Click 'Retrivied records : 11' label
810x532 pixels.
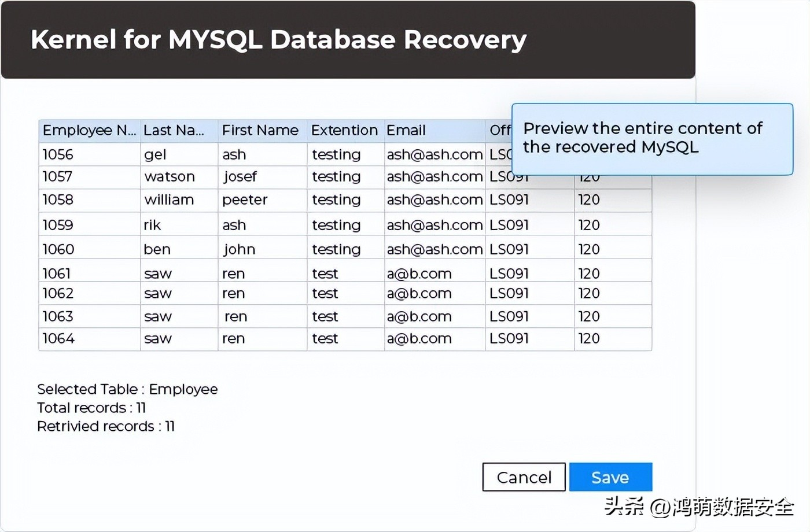coord(106,426)
